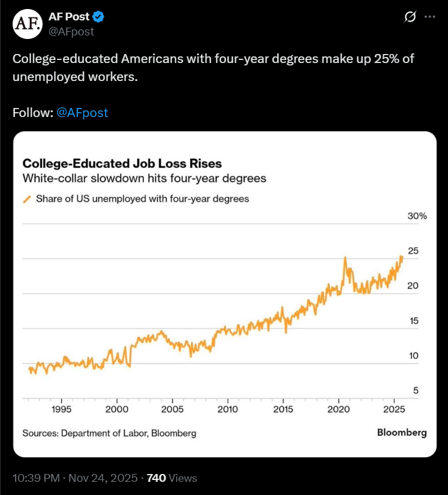448x495 pixels.
Task: View the 740 Views count
Action: [x=172, y=478]
